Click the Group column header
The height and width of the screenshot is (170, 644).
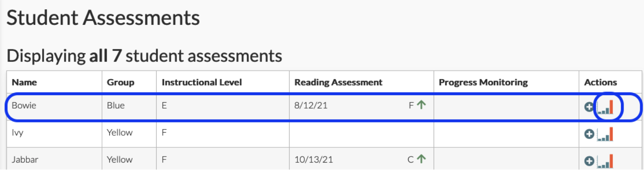tap(120, 82)
